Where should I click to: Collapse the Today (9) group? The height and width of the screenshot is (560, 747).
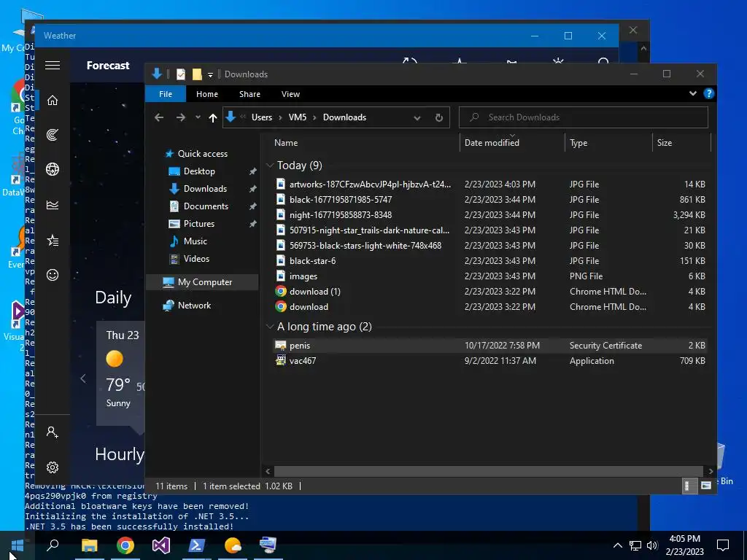(270, 166)
